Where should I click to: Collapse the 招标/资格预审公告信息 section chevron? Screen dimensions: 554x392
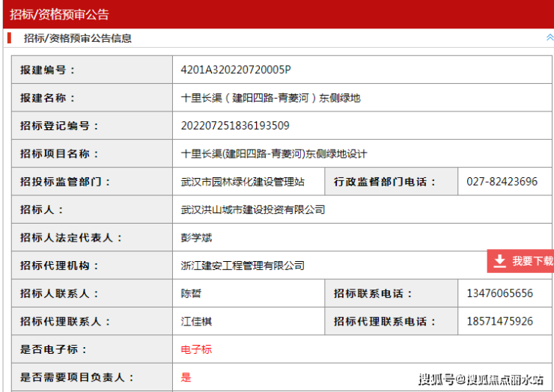(550, 37)
